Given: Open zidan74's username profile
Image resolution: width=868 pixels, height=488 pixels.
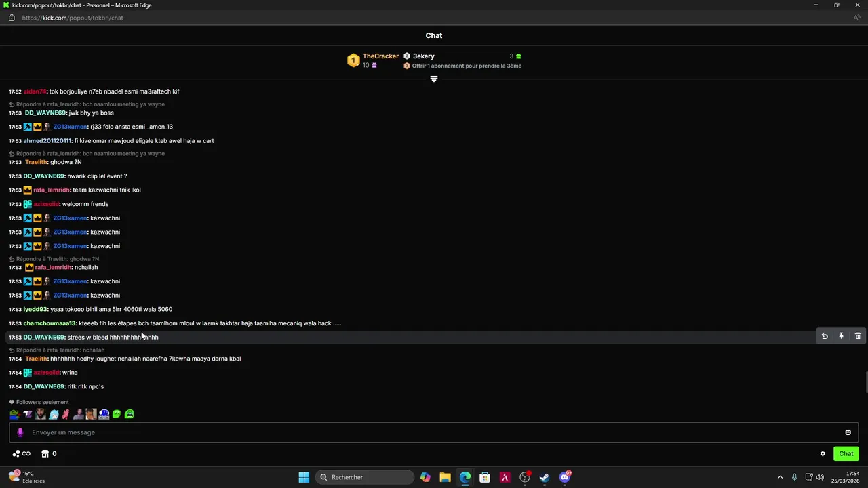Looking at the screenshot, I should [x=35, y=91].
